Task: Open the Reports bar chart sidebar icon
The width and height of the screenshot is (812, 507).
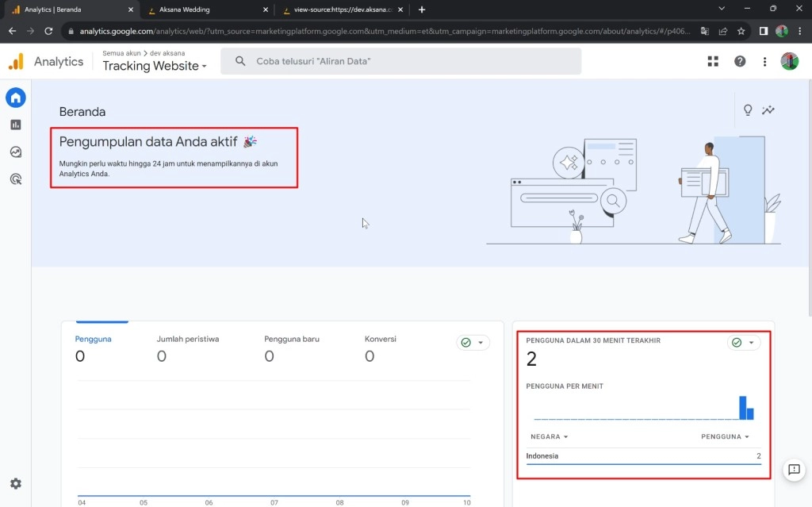Action: click(x=16, y=125)
